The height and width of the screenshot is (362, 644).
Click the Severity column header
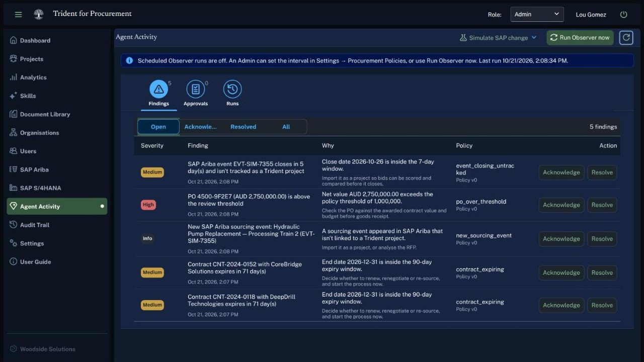[152, 146]
